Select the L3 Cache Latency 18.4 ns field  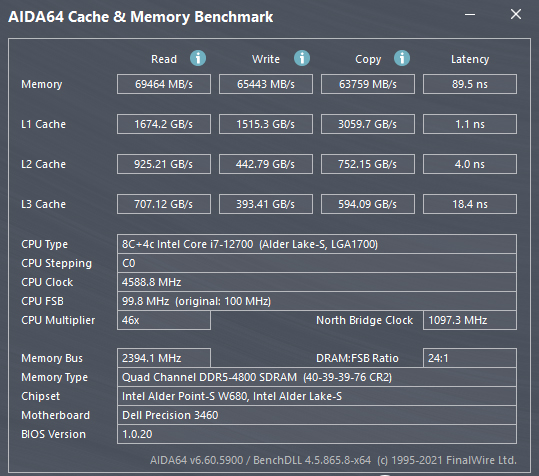tap(470, 204)
